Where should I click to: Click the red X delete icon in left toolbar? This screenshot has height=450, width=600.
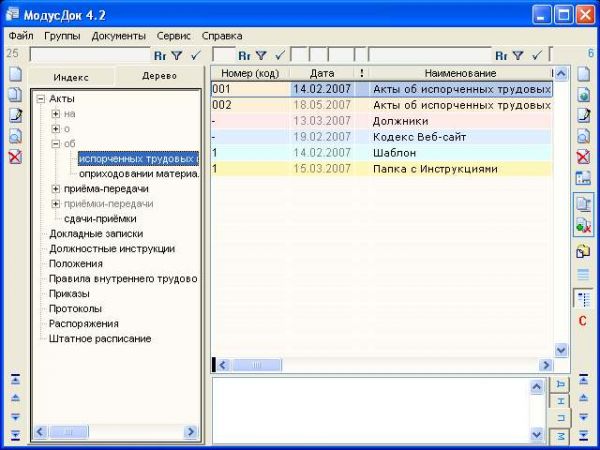click(x=15, y=157)
